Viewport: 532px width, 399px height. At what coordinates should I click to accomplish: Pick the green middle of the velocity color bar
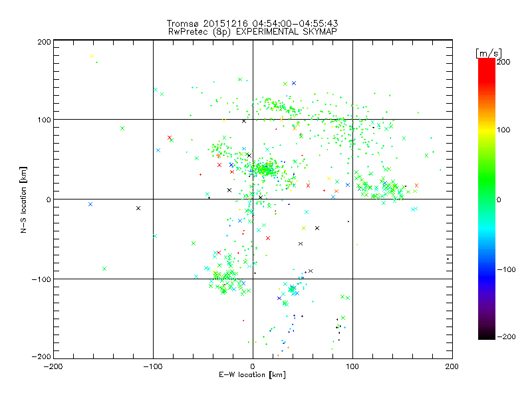(x=487, y=184)
